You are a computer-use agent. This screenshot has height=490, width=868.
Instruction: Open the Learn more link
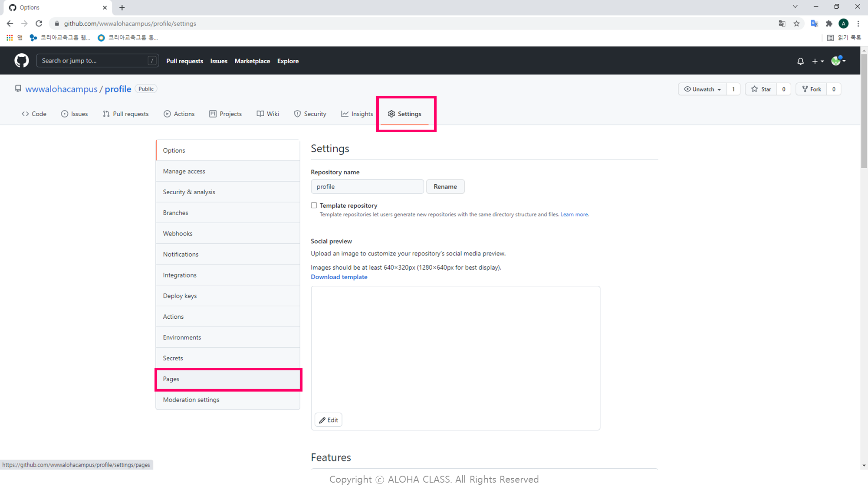tap(575, 214)
